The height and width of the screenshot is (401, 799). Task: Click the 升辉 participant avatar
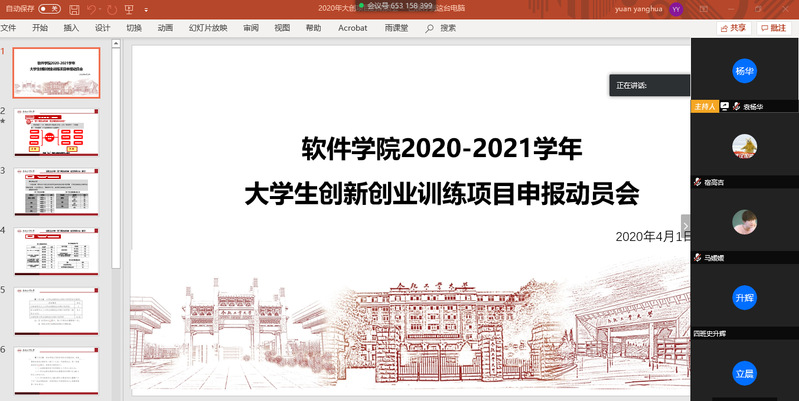point(744,297)
